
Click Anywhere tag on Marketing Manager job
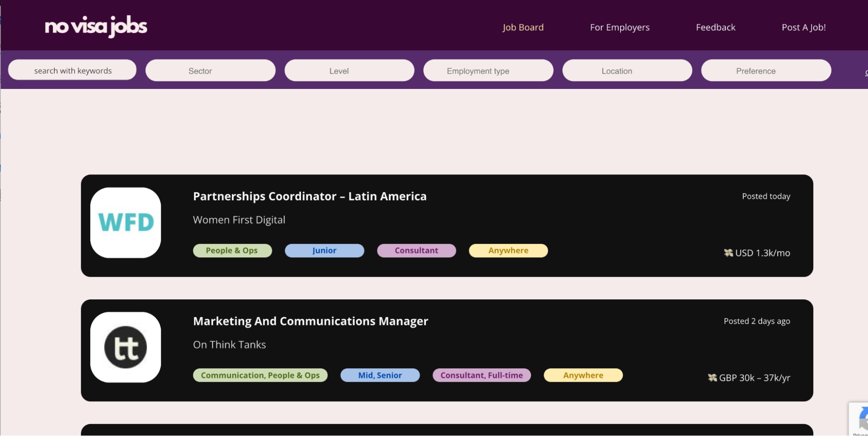click(583, 375)
